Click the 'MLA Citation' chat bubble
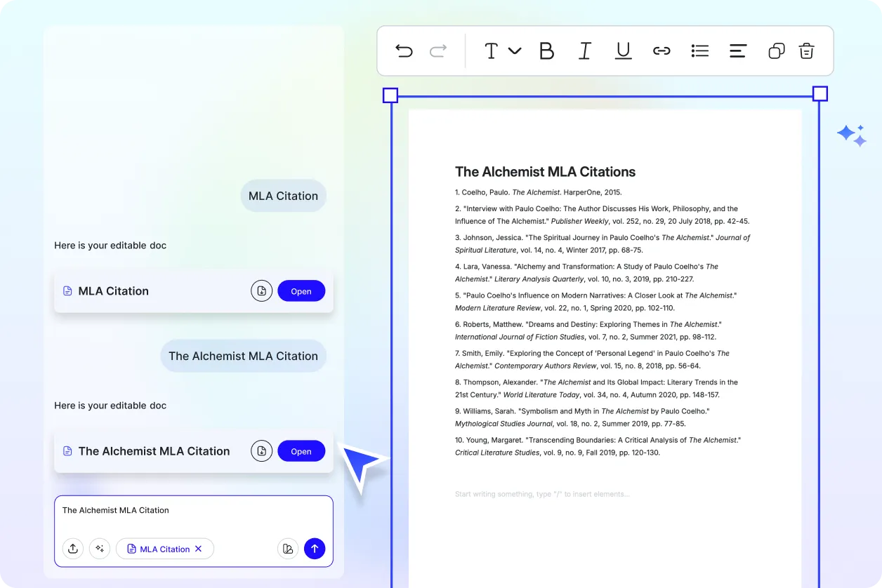882x588 pixels. [x=283, y=196]
